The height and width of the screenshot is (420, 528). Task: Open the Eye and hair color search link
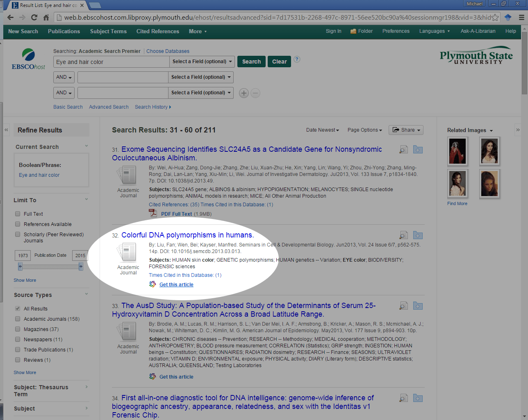[x=39, y=175]
